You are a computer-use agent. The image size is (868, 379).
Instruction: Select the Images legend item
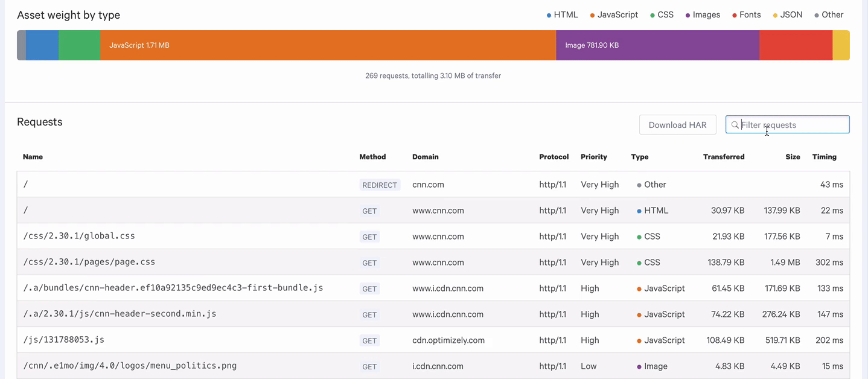click(703, 15)
